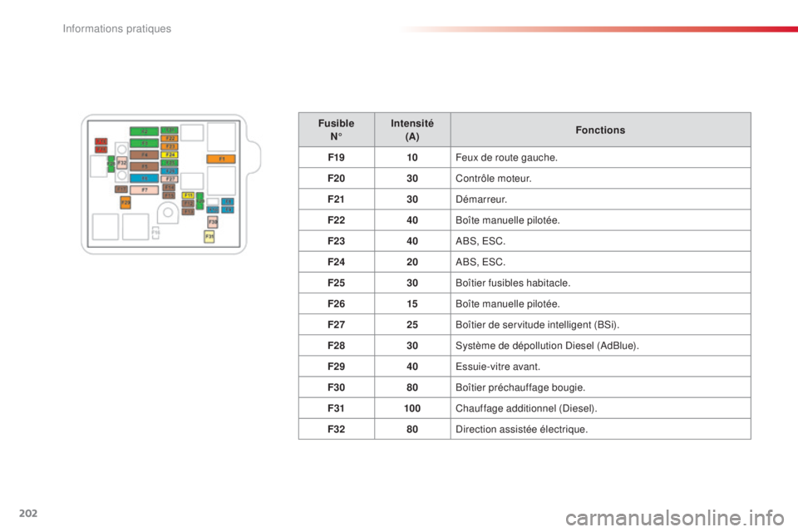Click the intensity 25 in the F27 row
Screen dimensions: 798x532
(412, 324)
